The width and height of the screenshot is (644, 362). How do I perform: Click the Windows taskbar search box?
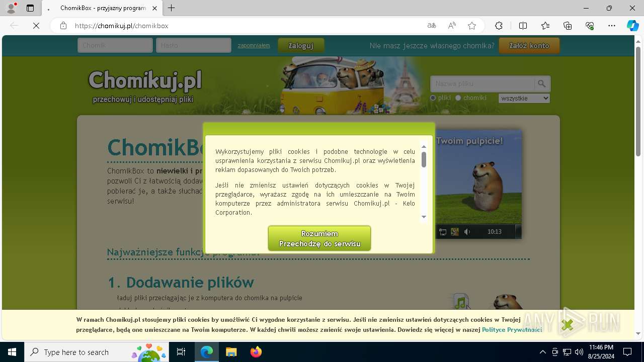tap(97, 352)
